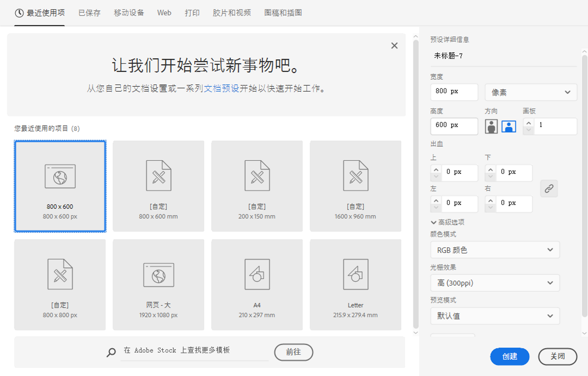Decrease the bottom (下) bleed value
The image size is (588, 376).
(490, 176)
